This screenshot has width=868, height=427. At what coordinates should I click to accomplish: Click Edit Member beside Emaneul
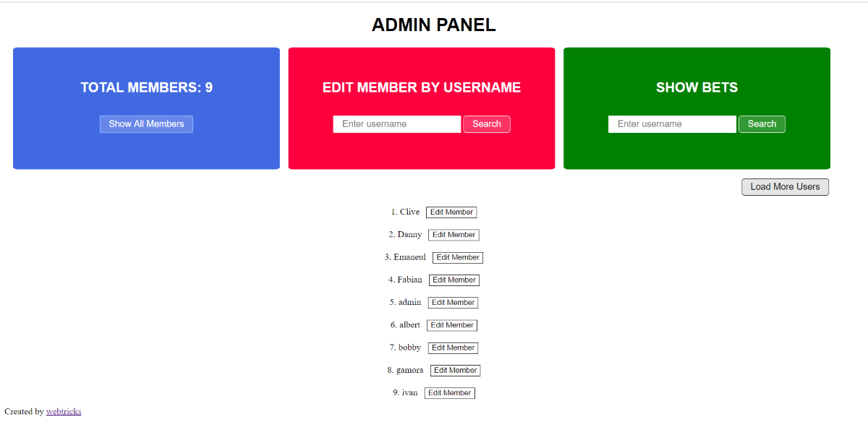458,257
